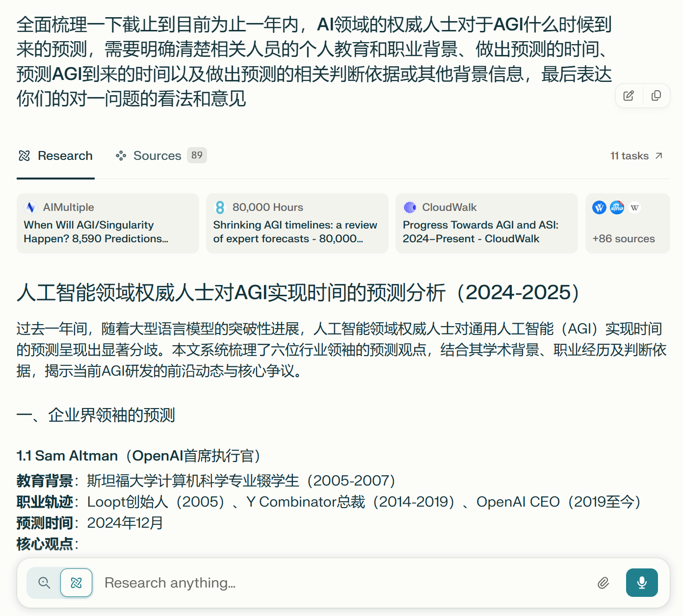Click the AIMultiple favicon icon
This screenshot has width=683, height=616.
[x=30, y=207]
